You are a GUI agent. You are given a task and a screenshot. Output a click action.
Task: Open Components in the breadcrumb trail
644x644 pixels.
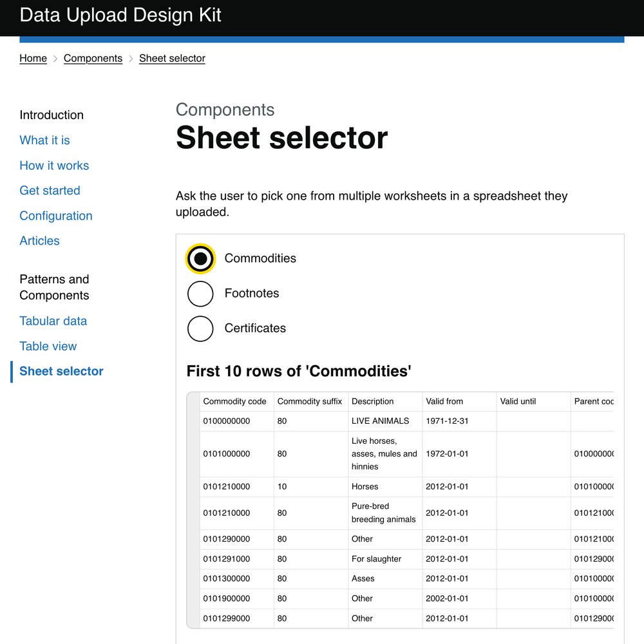[93, 59]
